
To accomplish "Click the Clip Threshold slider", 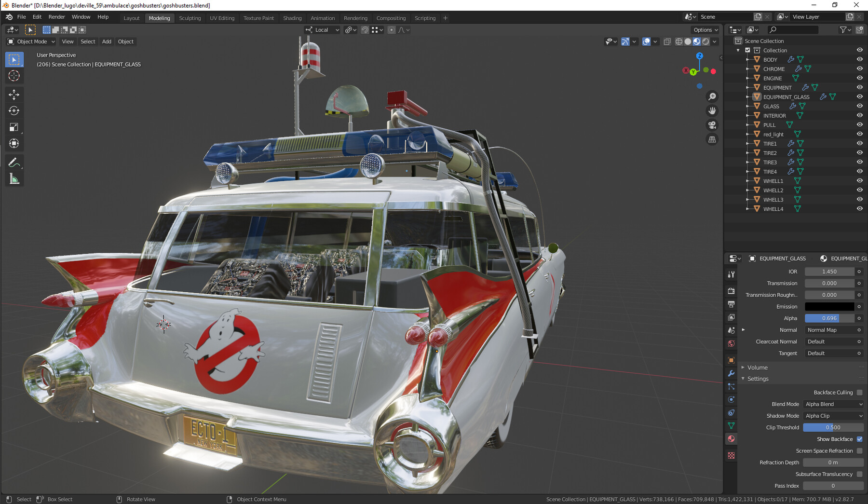I will tap(833, 427).
